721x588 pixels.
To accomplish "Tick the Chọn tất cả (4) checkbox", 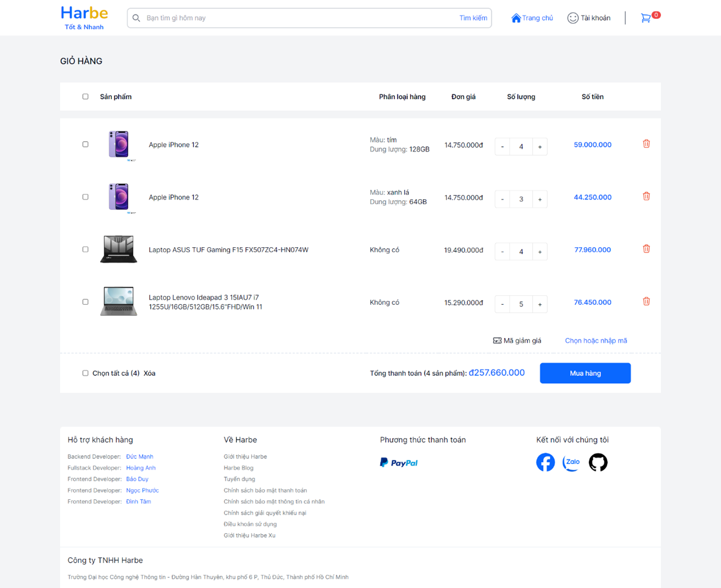I will pyautogui.click(x=85, y=373).
